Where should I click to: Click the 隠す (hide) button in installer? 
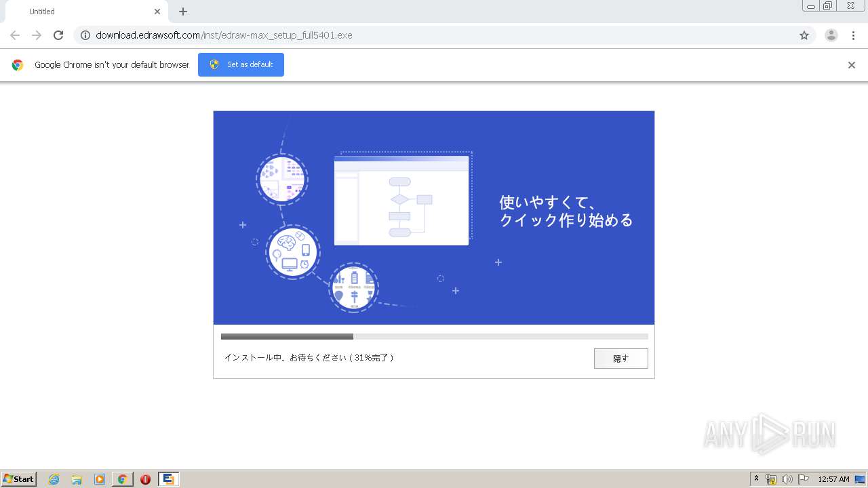coord(620,359)
